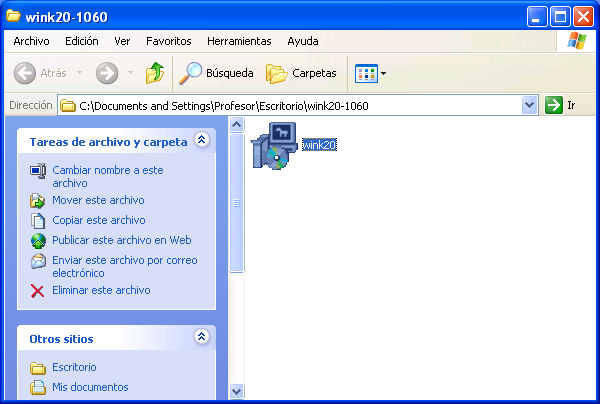Expand the Dirección address dropdown arrow
This screenshot has width=600, height=404.
pyautogui.click(x=529, y=105)
